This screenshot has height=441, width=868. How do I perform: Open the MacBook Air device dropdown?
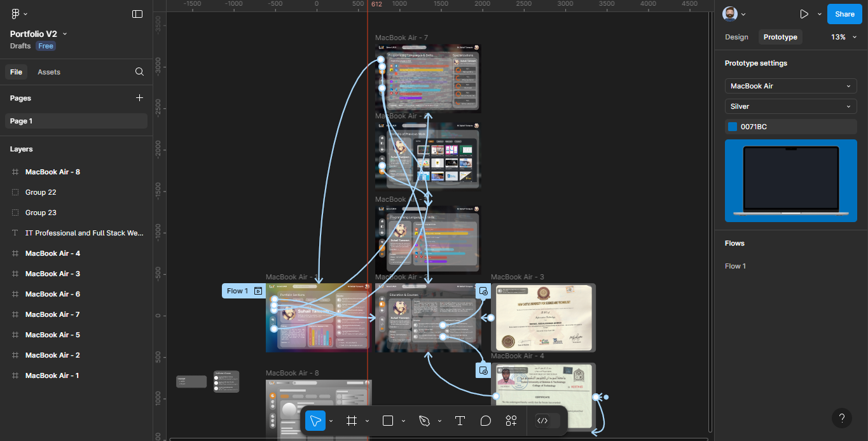(x=790, y=86)
